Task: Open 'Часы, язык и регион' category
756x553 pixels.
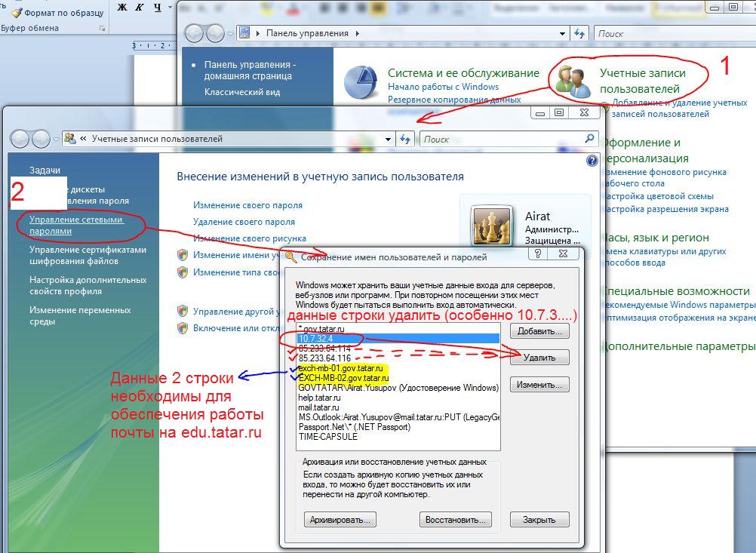Action: 656,237
